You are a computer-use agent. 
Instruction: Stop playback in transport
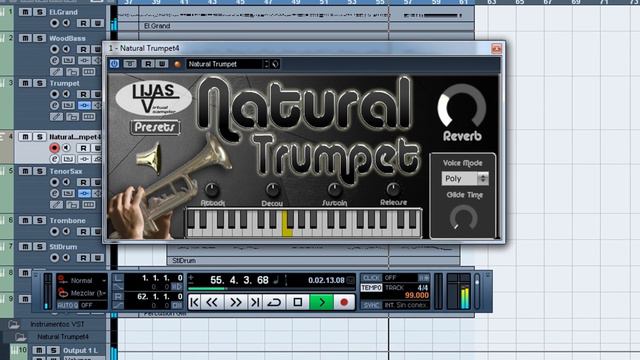(298, 302)
